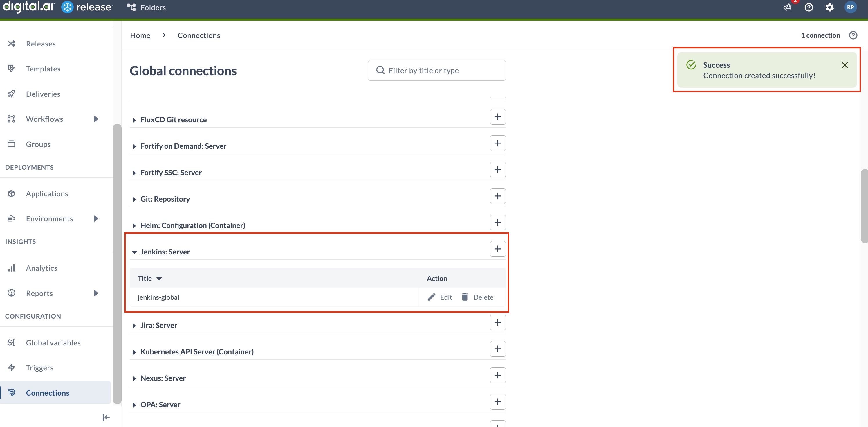Collapse the Jenkins: Server section
Screen dimensions: 868x427
point(134,252)
